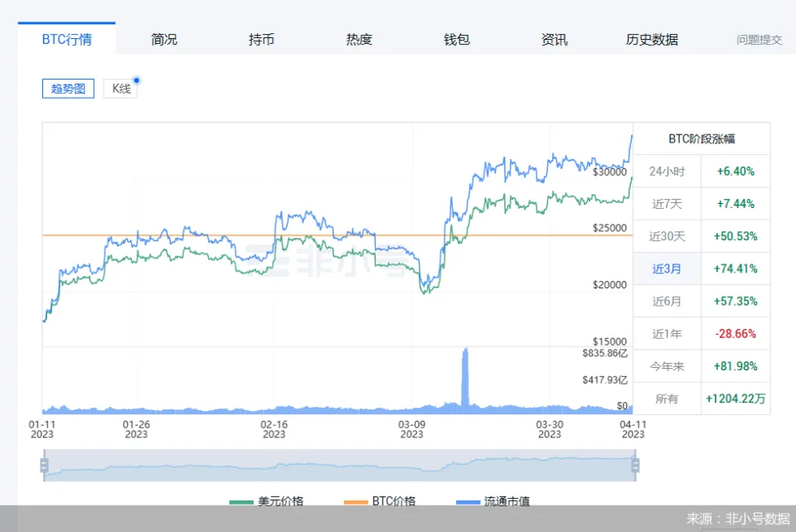Choose the 近7天 time range
This screenshot has width=796, height=532.
[x=667, y=204]
